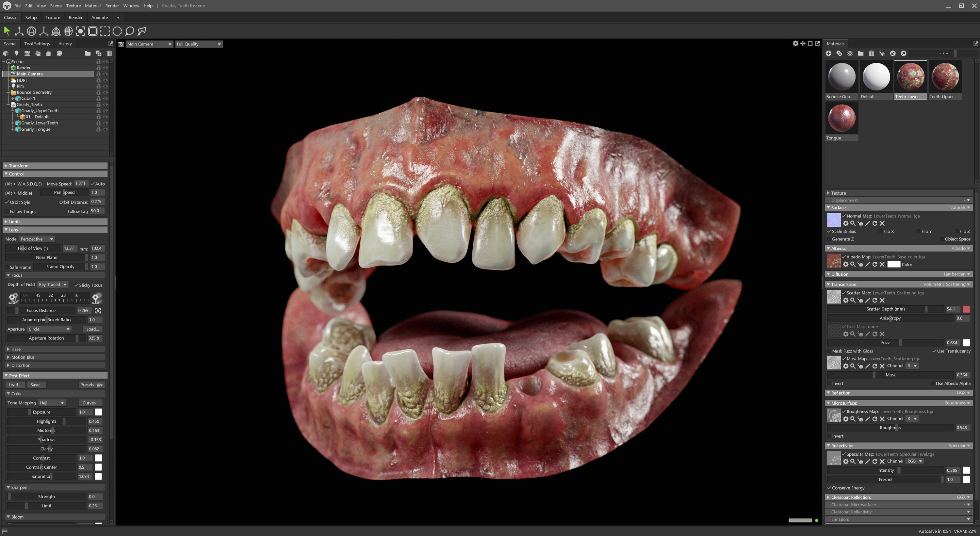Switch to the History tab

pyautogui.click(x=65, y=44)
